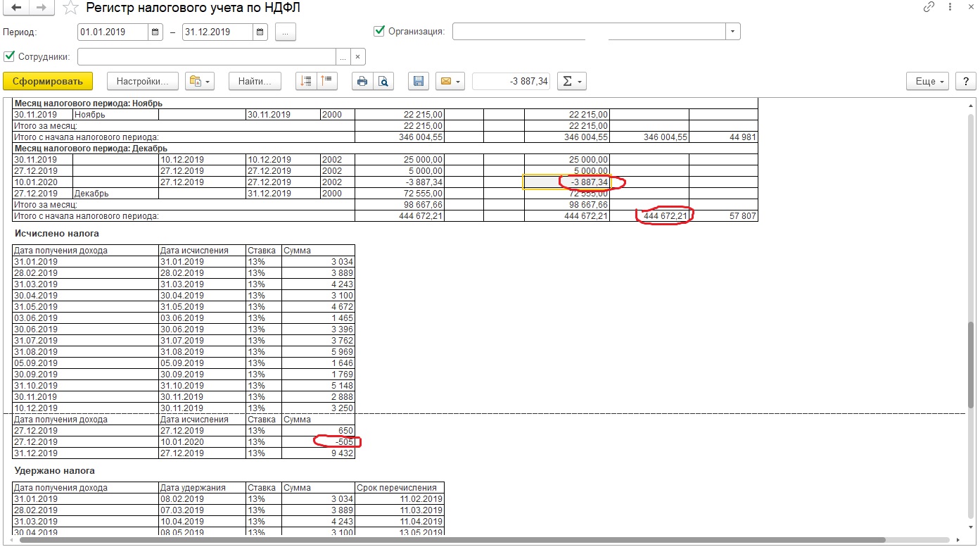Screen dimensions: 980x547
Task: Copy link using the chain icon
Action: pos(929,7)
